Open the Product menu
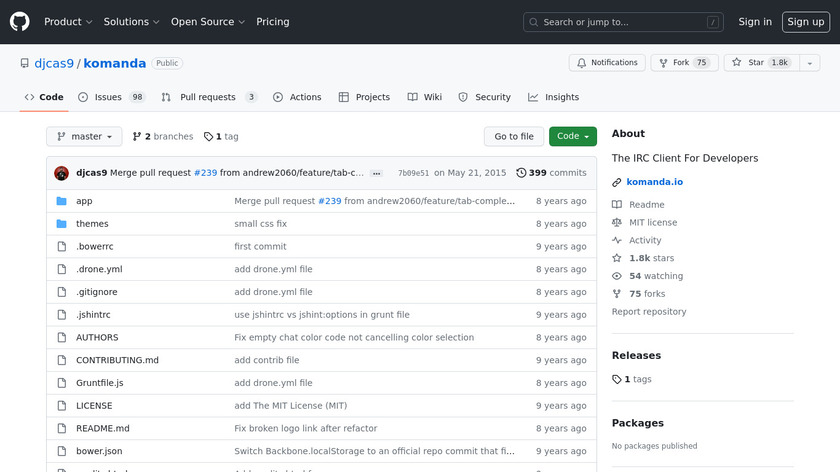 [x=68, y=22]
